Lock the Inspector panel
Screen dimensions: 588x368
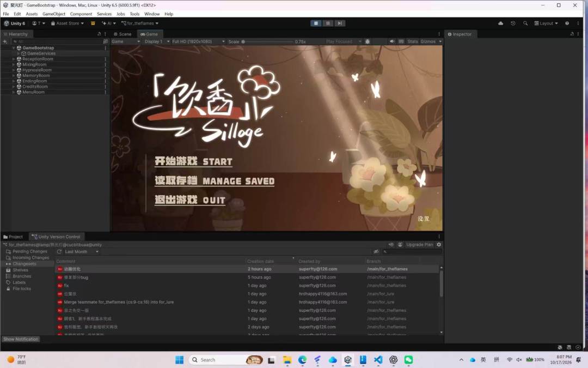pyautogui.click(x=572, y=34)
